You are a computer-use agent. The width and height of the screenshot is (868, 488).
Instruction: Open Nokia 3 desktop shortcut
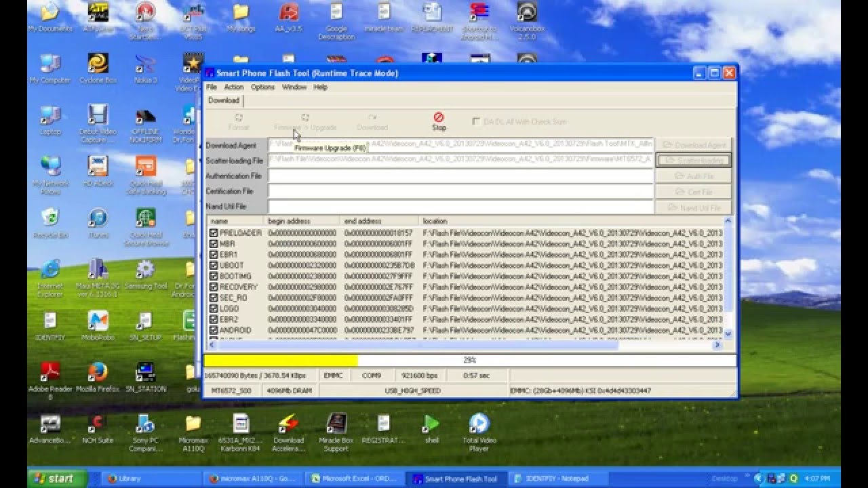146,70
